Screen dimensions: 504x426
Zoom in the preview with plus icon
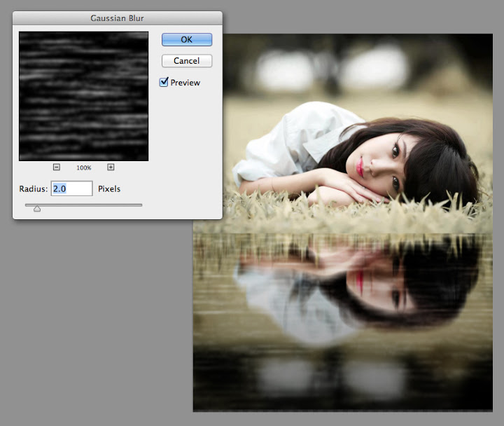tap(111, 167)
